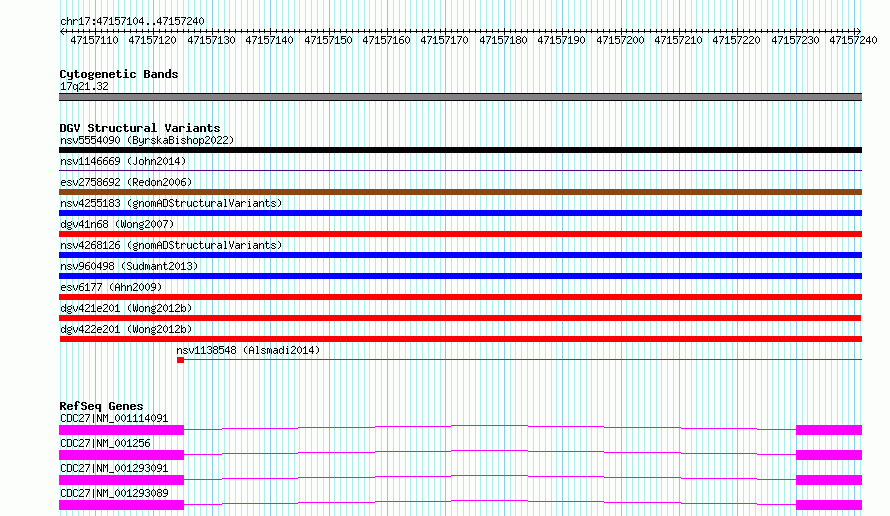Select the thin purple nsv1146669 variant line
Viewport: 890px width, 516px height.
[x=460, y=170]
